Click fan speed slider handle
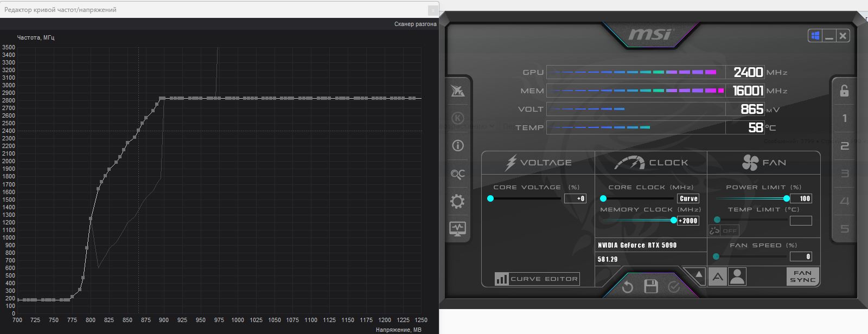The image size is (868, 334). pos(716,256)
